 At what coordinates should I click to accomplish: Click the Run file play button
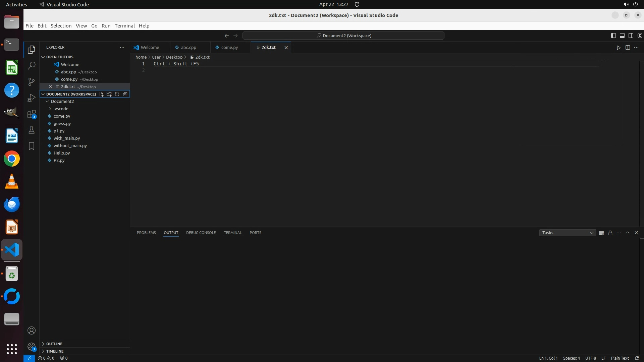619,48
